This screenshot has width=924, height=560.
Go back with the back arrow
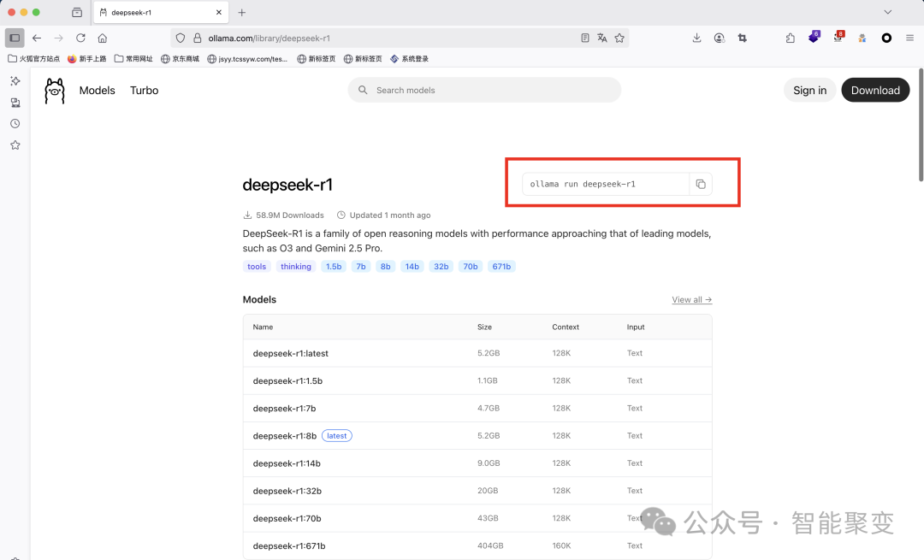pos(37,38)
